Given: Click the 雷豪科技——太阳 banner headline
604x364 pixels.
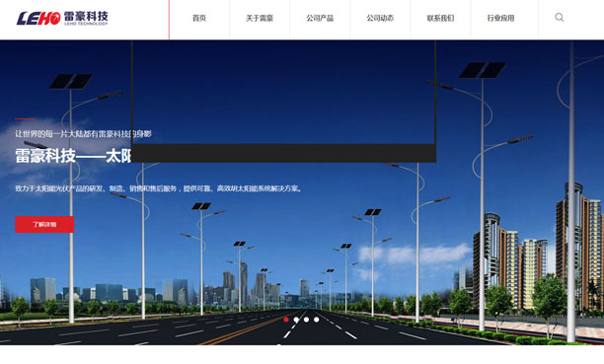Looking at the screenshot, I should [73, 156].
